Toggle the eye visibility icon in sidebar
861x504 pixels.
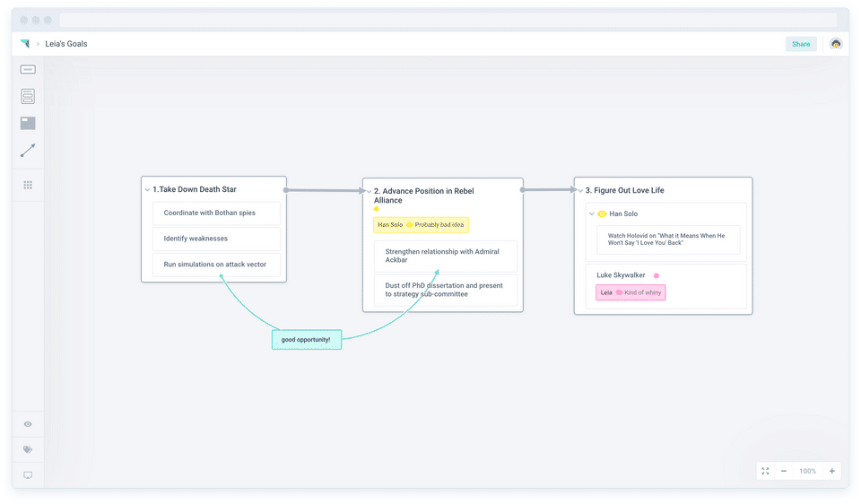tap(28, 424)
